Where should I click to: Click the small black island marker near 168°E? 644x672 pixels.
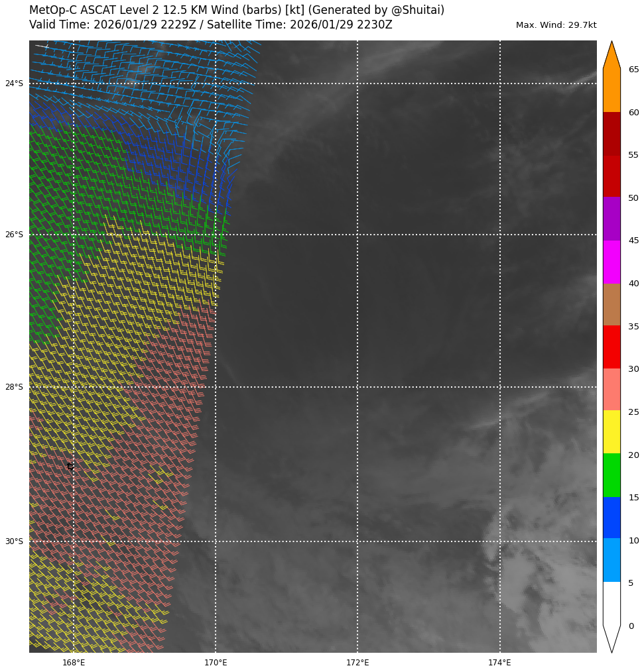70,467
